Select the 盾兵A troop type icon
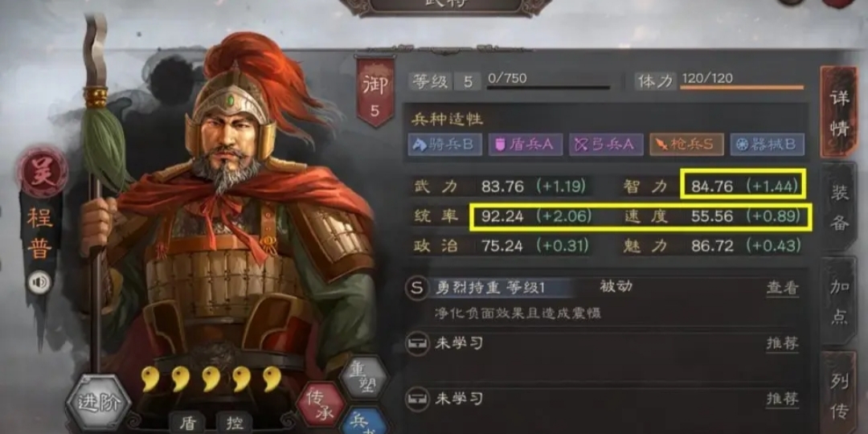 [526, 145]
